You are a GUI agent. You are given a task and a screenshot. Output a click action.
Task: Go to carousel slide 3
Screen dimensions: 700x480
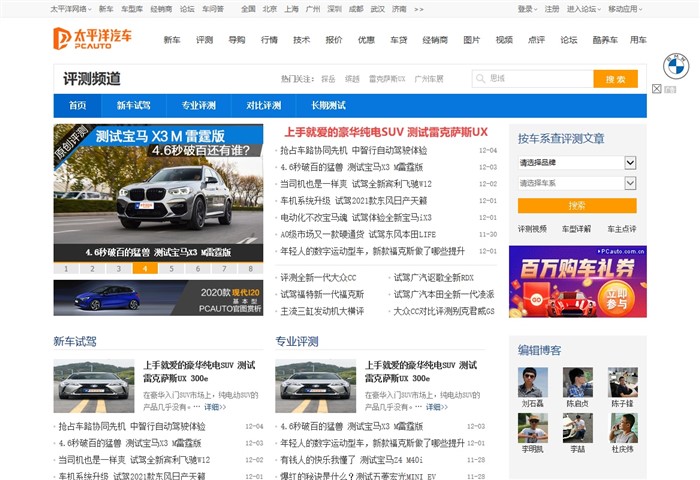119,268
